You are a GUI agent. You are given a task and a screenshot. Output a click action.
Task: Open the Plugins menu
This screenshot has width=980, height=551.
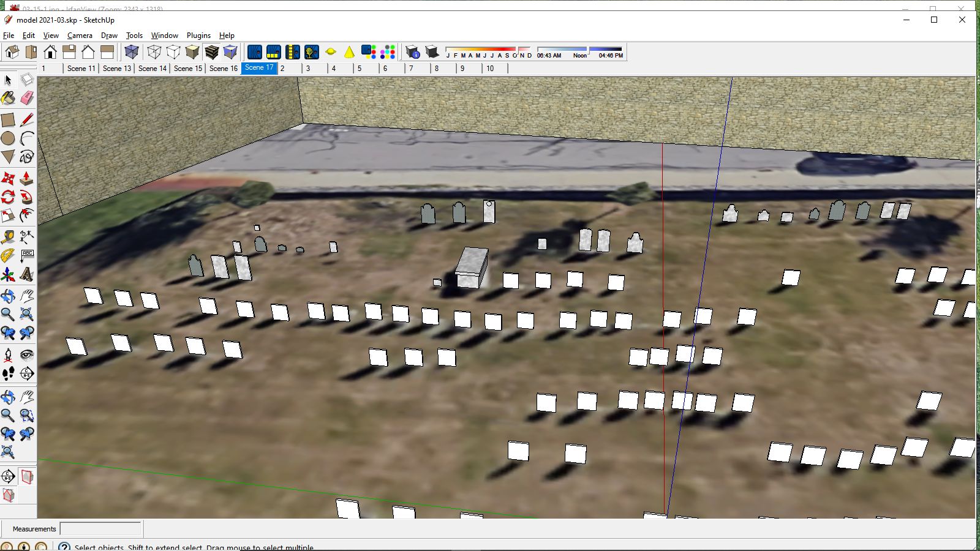[198, 36]
